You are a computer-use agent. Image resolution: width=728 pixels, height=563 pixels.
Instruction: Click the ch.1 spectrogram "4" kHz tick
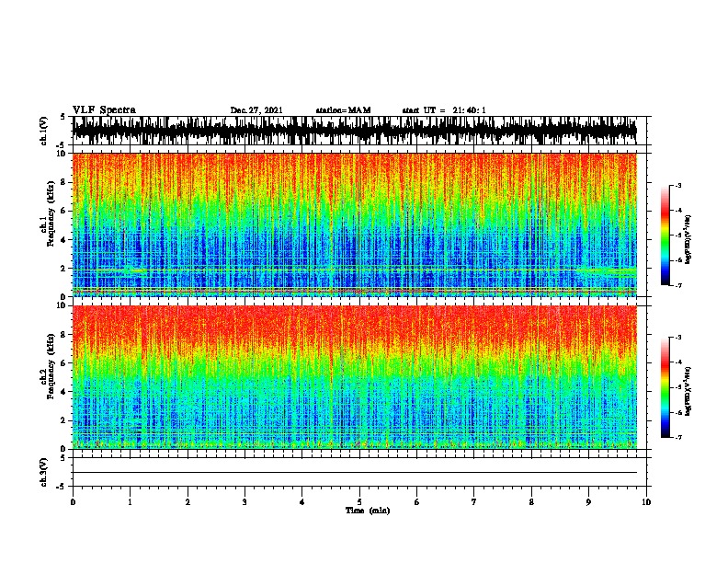(64, 240)
